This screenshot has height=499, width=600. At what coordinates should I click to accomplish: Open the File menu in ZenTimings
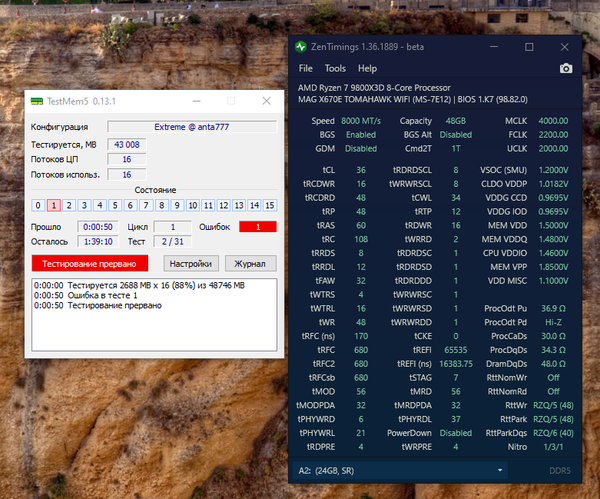pos(305,68)
